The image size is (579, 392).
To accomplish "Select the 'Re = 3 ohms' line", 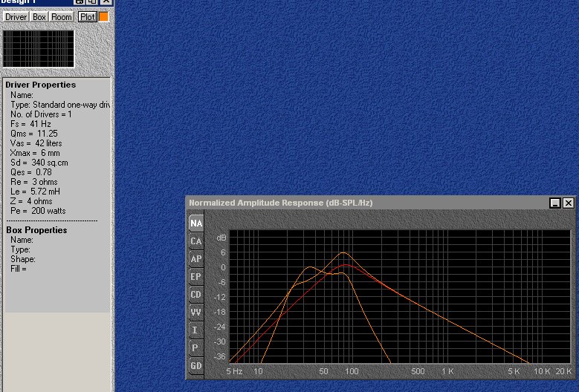I will pos(34,182).
